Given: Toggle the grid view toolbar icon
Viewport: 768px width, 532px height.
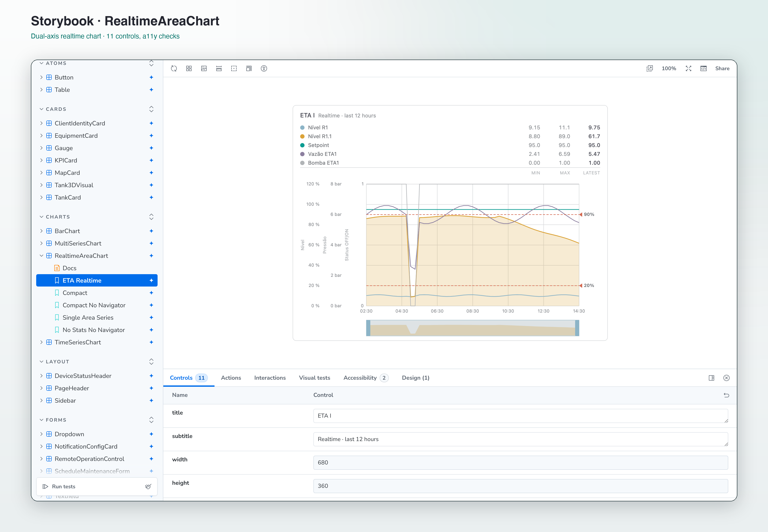Looking at the screenshot, I should (x=189, y=68).
